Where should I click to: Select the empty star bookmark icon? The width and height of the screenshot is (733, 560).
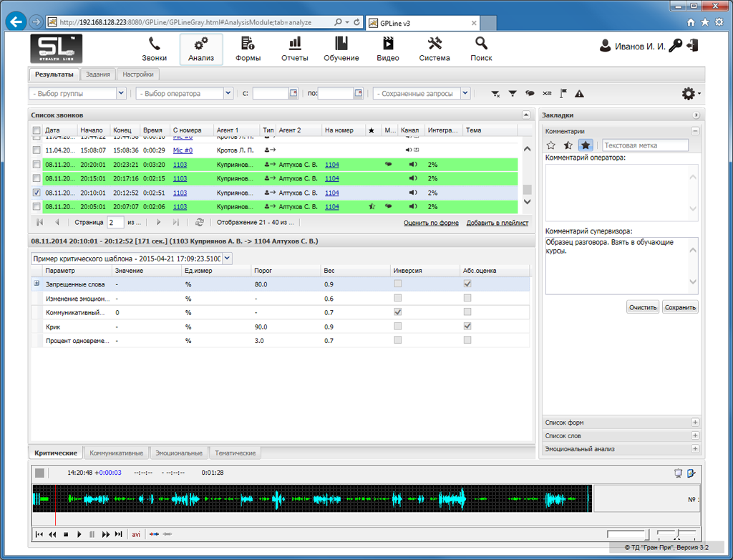click(550, 145)
